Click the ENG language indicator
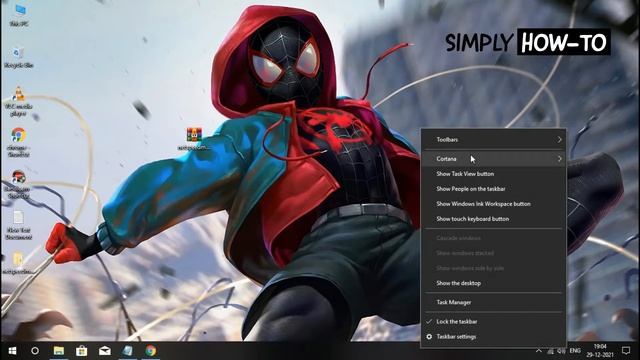Viewport: 640px width, 360px height. [x=575, y=351]
